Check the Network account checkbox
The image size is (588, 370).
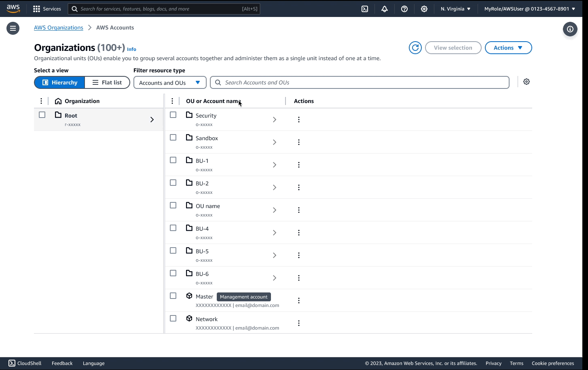coord(173,318)
